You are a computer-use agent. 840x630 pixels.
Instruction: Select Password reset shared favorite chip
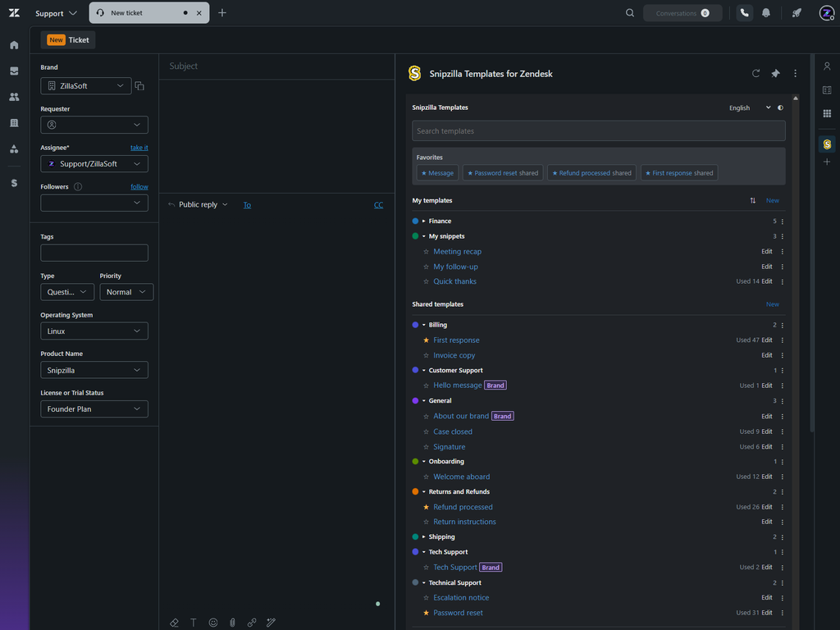[503, 173]
